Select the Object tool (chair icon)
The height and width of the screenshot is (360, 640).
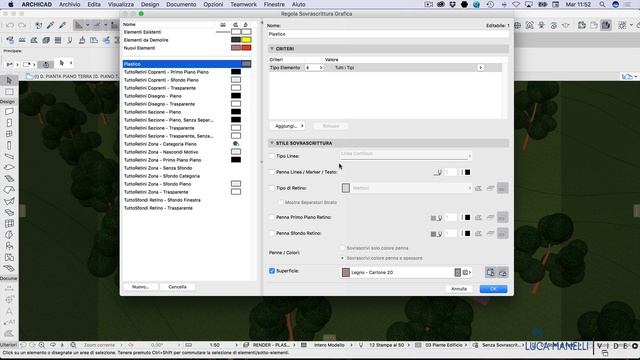click(9, 246)
